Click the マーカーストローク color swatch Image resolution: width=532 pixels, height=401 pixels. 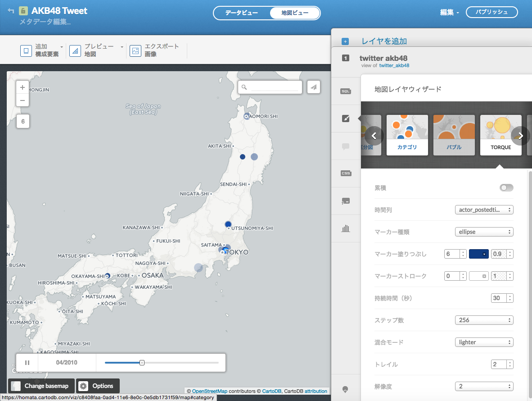point(479,276)
